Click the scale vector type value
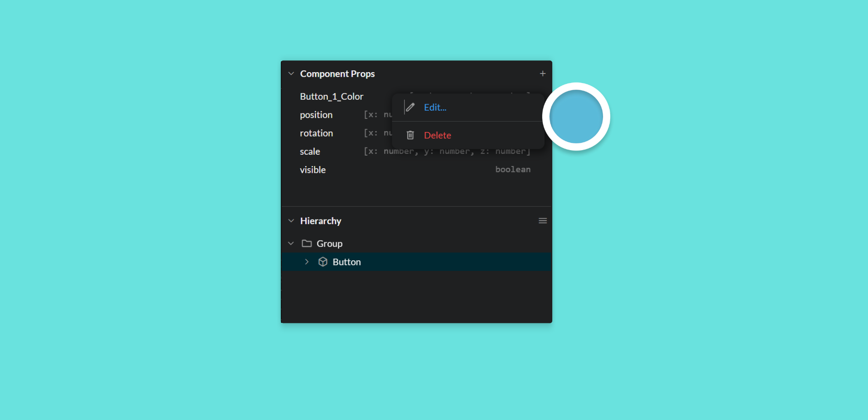Viewport: 868px width, 420px height. pos(447,151)
